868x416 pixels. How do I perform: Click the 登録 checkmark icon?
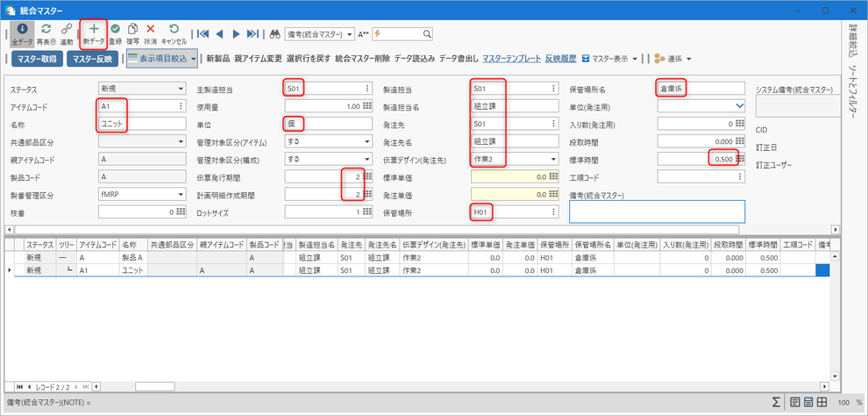(115, 29)
